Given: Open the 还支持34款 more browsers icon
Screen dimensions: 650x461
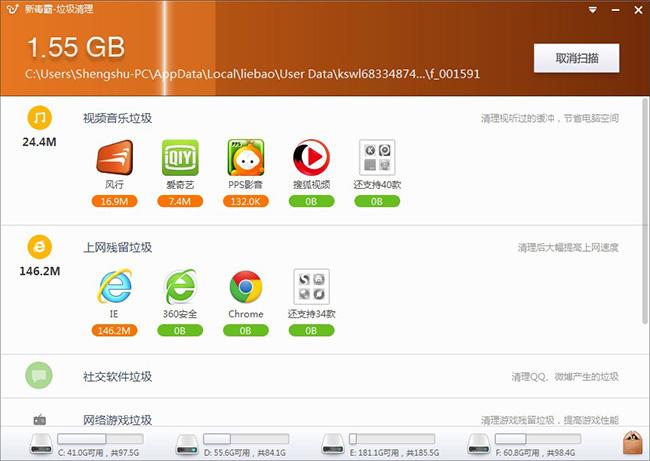Looking at the screenshot, I should point(311,286).
